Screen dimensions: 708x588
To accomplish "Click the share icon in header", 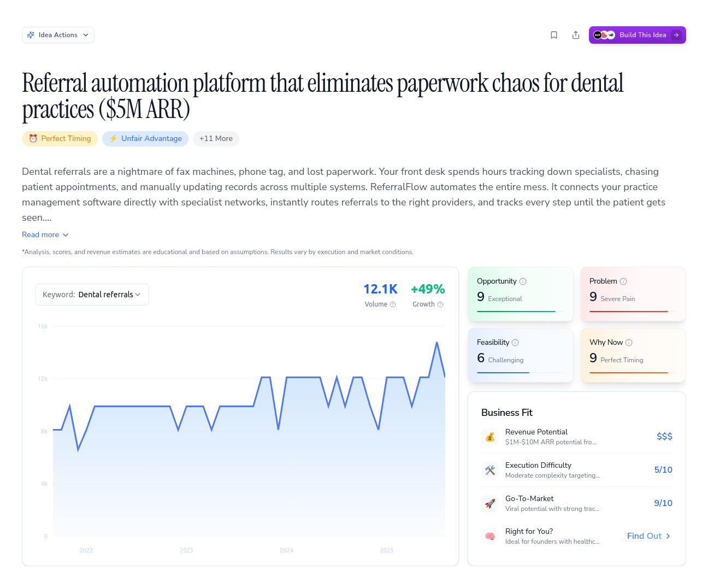I will [576, 35].
